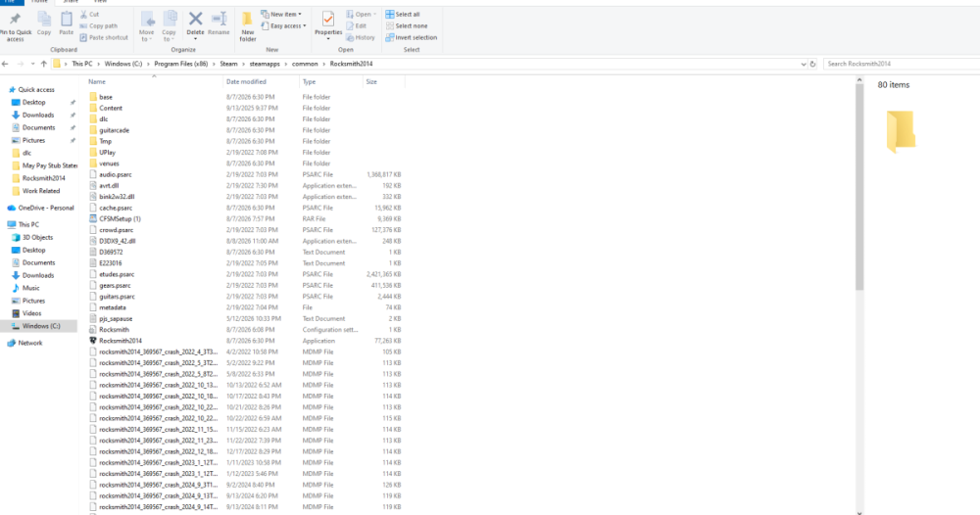Click steamapps in address breadcrumb
The image size is (980, 515).
[x=265, y=64]
